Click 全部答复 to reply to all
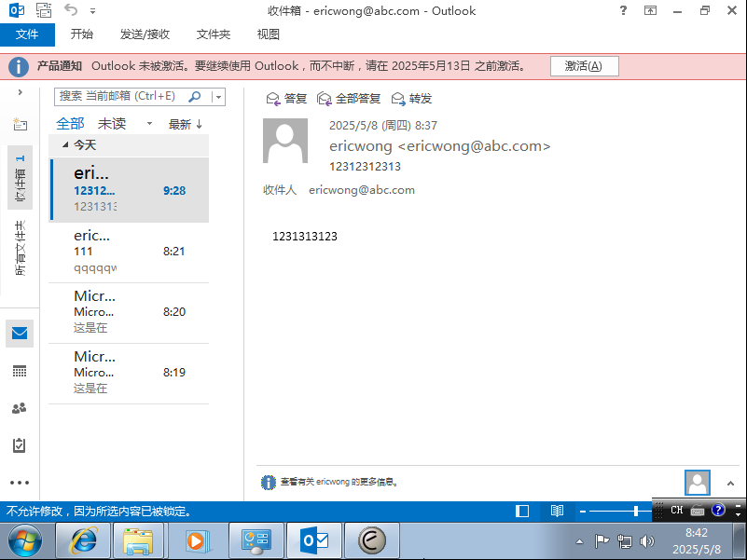Viewport: 747px width, 560px height. pyautogui.click(x=349, y=99)
